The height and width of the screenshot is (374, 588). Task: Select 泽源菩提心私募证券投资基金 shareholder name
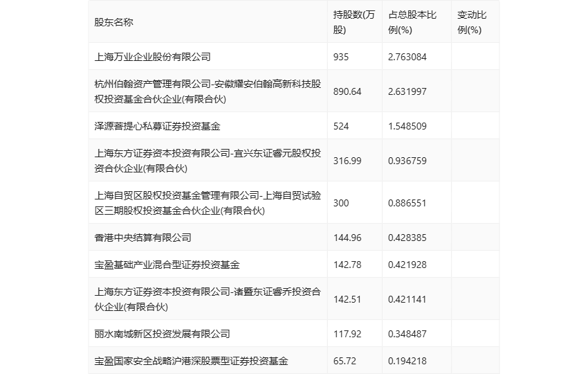(x=157, y=126)
